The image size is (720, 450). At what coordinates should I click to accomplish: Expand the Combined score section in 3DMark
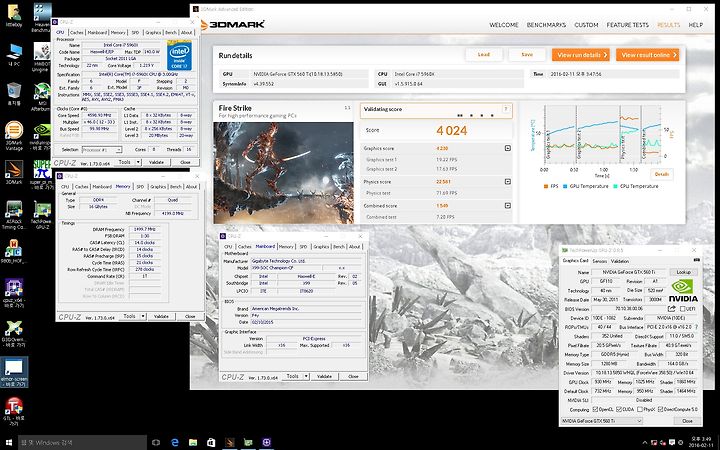coord(507,206)
